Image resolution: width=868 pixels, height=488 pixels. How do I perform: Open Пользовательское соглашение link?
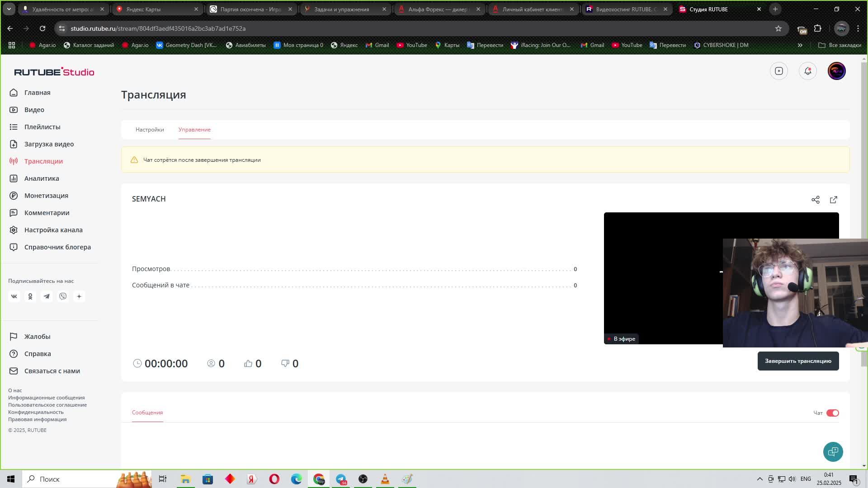(x=47, y=405)
